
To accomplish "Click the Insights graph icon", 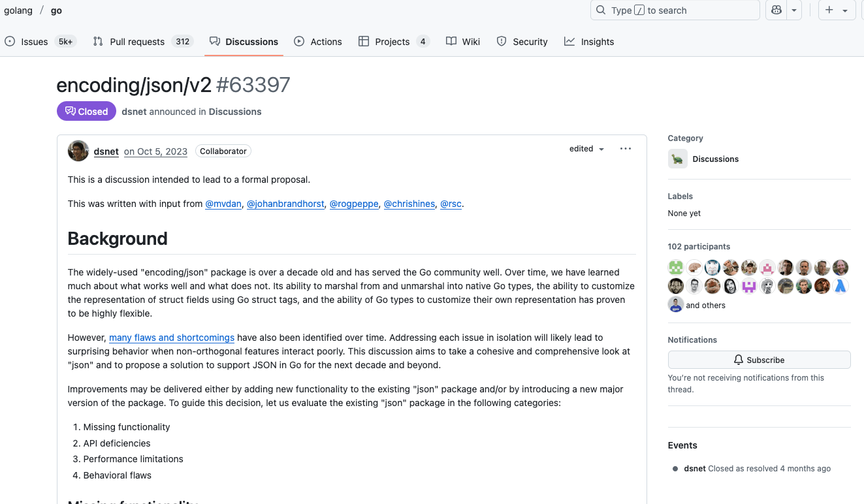I will coord(569,41).
